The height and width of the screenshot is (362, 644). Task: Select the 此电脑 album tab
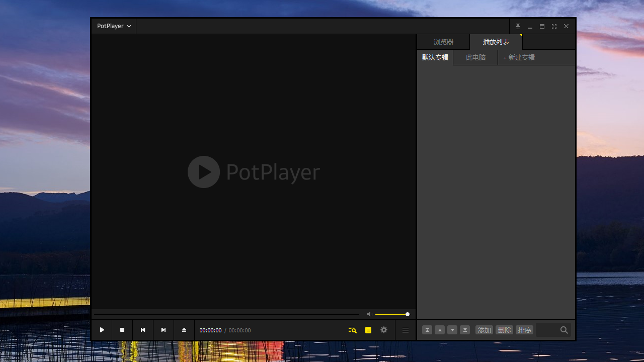(475, 57)
